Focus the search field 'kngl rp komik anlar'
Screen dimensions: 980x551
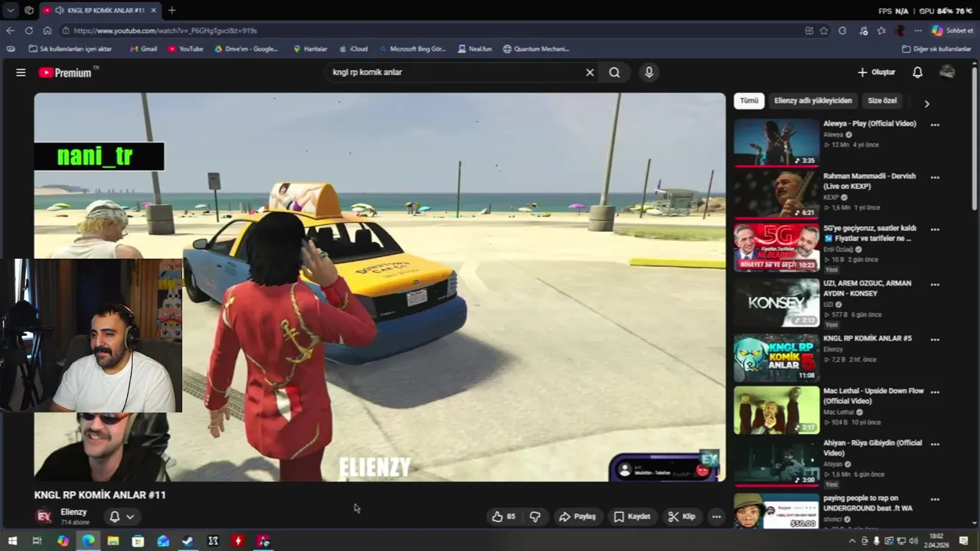pos(456,73)
